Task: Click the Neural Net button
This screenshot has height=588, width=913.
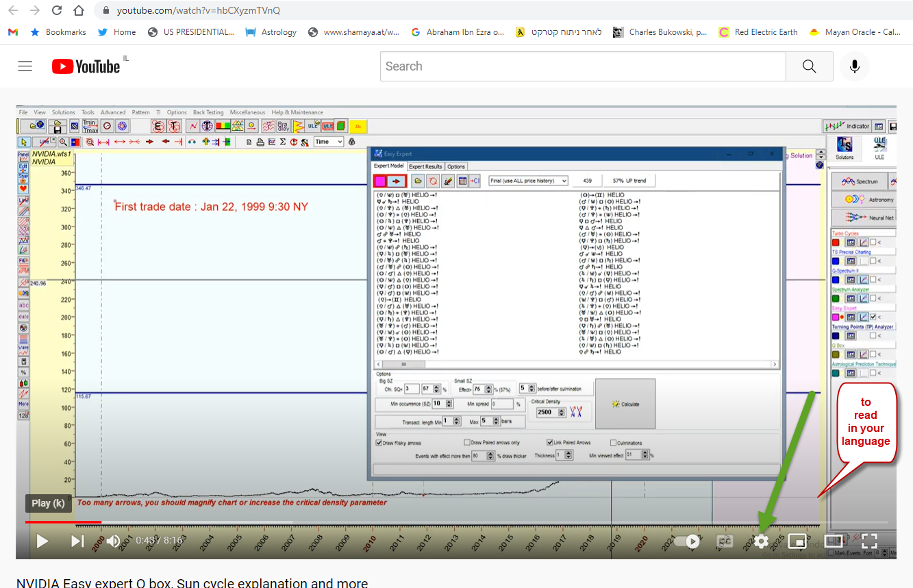Action: pos(864,218)
